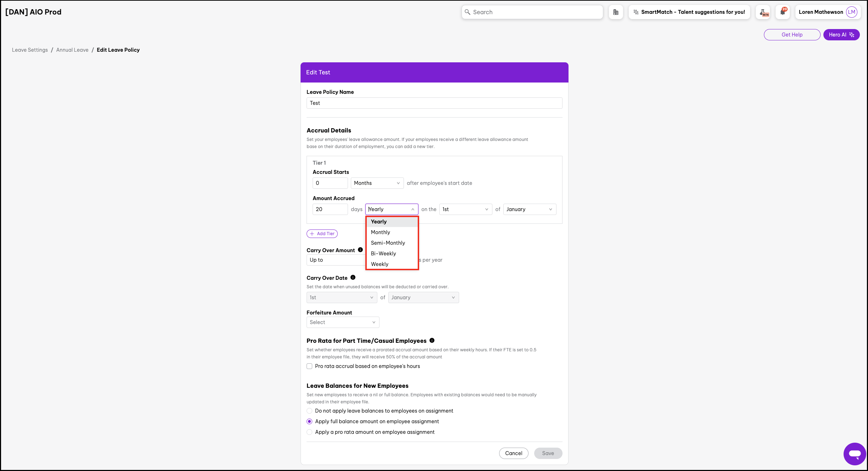Click the Add Tier button
Image resolution: width=868 pixels, height=471 pixels.
322,234
